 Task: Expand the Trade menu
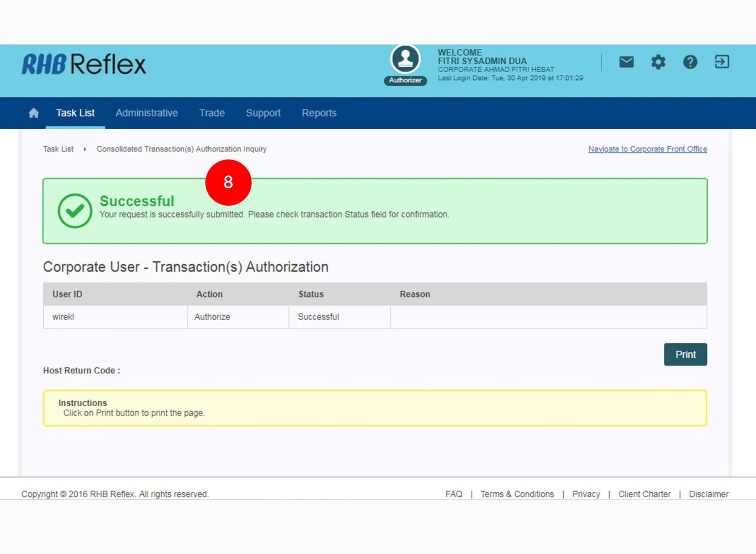212,113
